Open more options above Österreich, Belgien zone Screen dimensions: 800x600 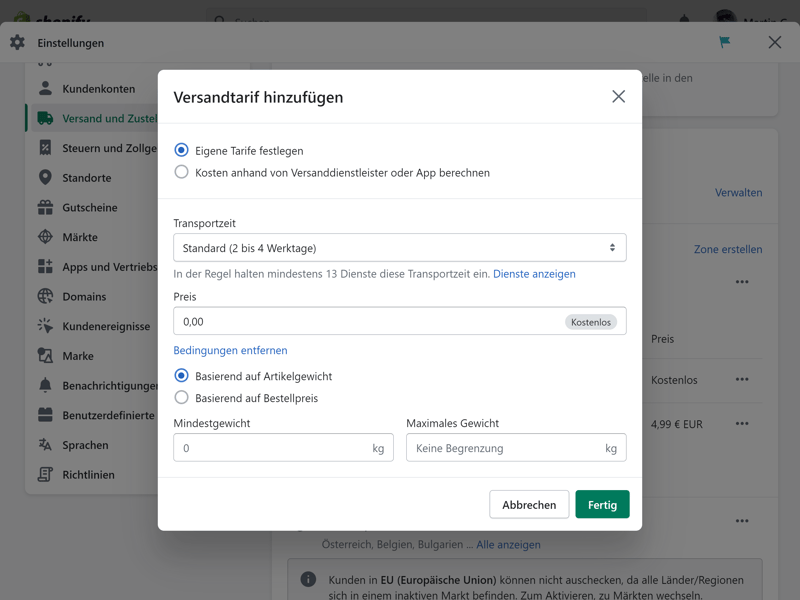click(x=742, y=521)
